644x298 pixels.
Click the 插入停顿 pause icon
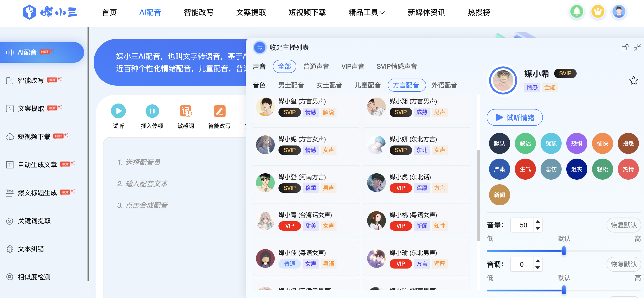[x=152, y=111]
